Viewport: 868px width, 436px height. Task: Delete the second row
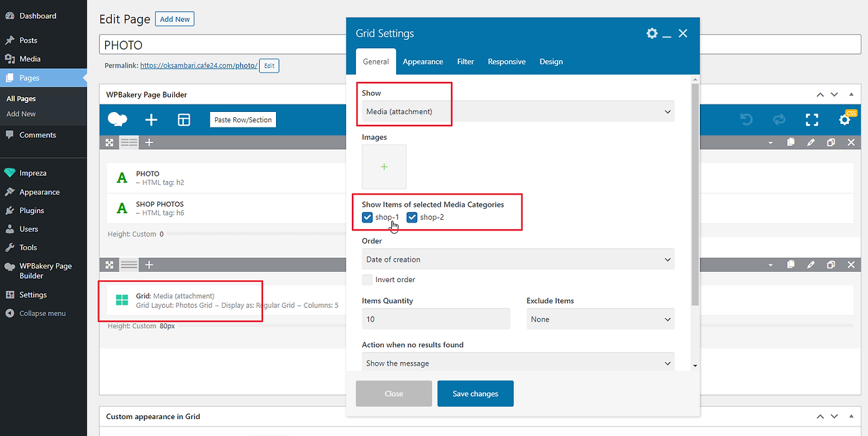851,265
